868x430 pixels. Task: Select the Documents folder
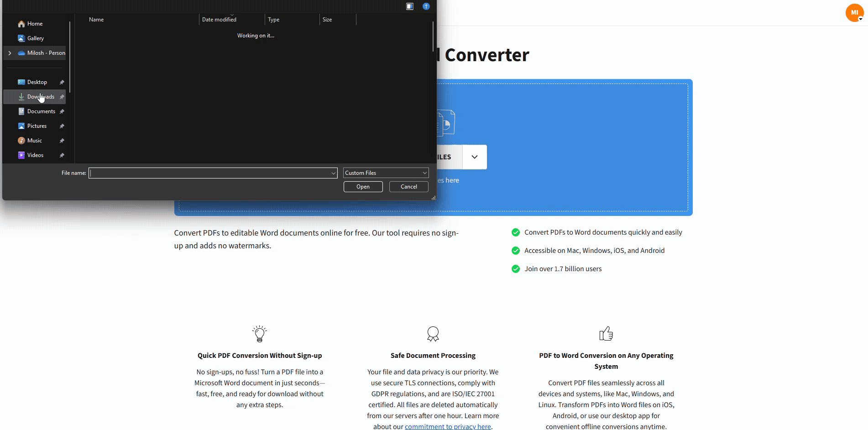coord(42,111)
